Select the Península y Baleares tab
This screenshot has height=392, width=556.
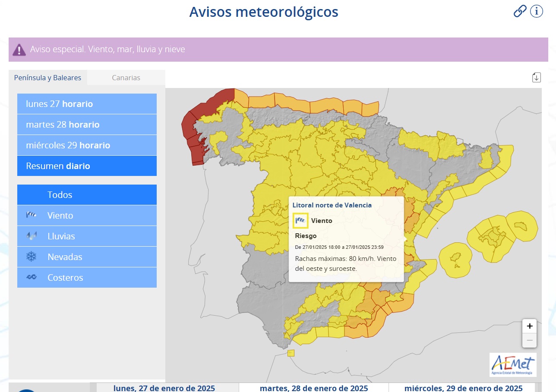coord(47,78)
